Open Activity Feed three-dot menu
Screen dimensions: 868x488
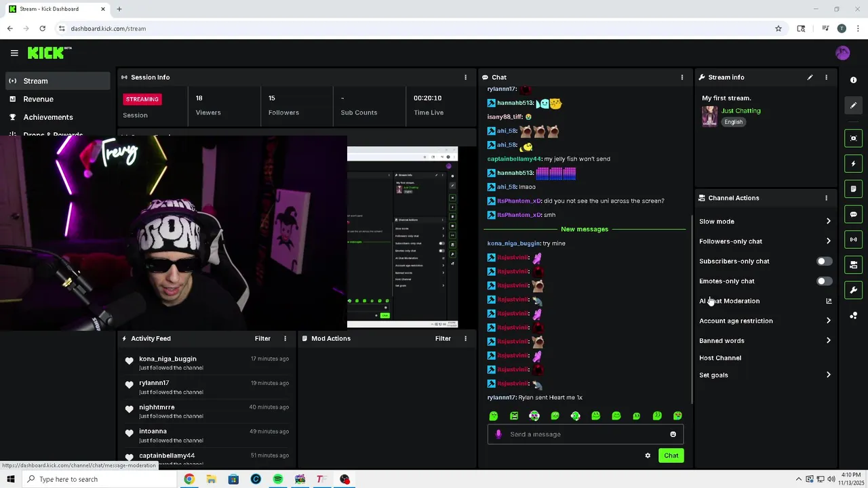pyautogui.click(x=285, y=338)
